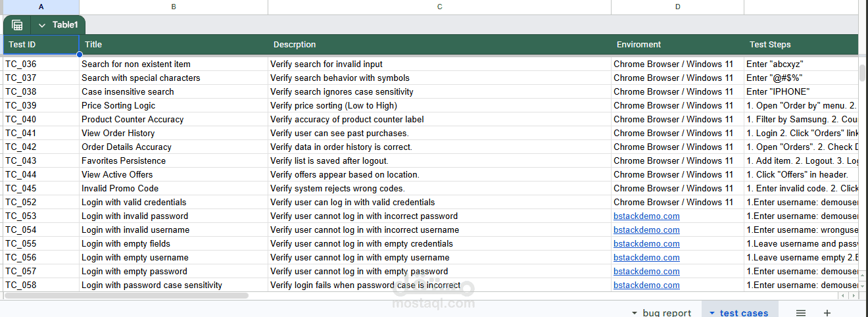Open the bug report tab dropdown arrow
This screenshot has height=317, width=868.
click(635, 313)
